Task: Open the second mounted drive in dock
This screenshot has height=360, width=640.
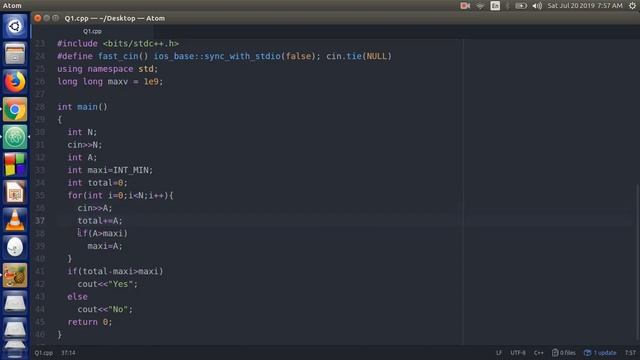Action: coord(15,329)
